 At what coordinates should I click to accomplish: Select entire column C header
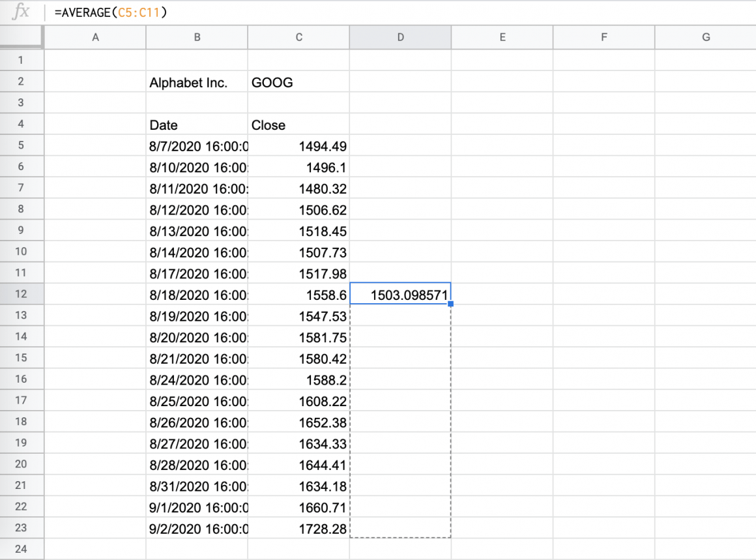[x=298, y=37]
